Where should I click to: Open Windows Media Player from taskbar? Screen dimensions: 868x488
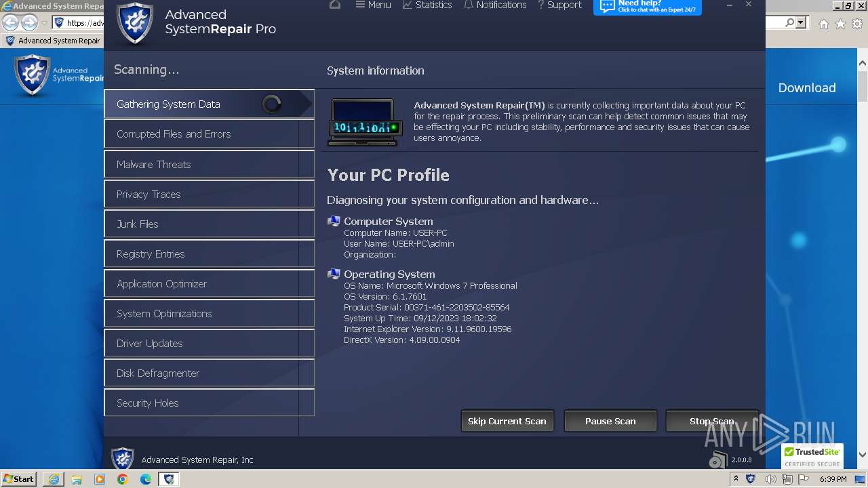[x=100, y=479]
